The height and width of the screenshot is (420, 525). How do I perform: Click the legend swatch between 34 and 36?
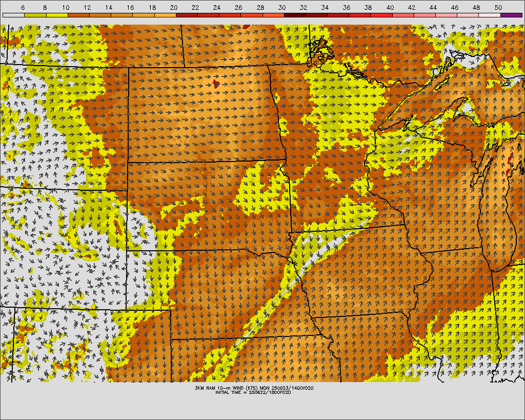click(338, 15)
